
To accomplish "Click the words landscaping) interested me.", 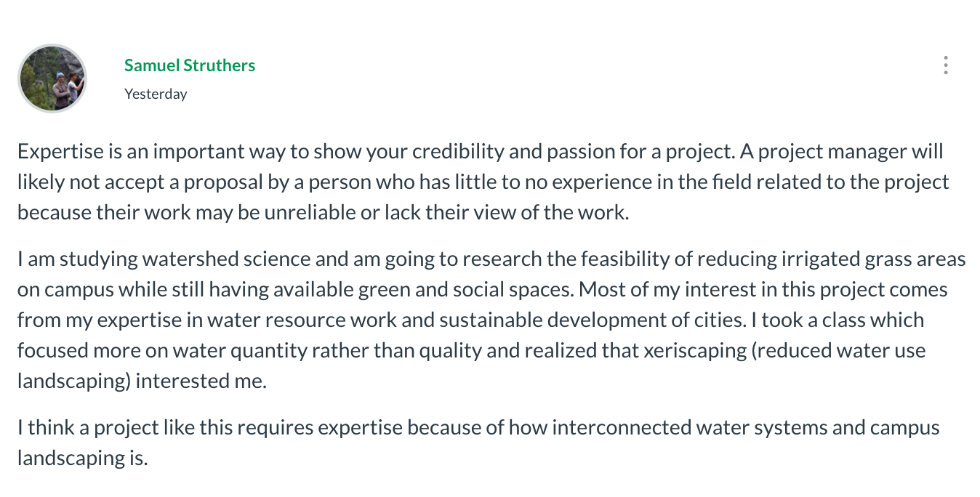I will 142,381.
